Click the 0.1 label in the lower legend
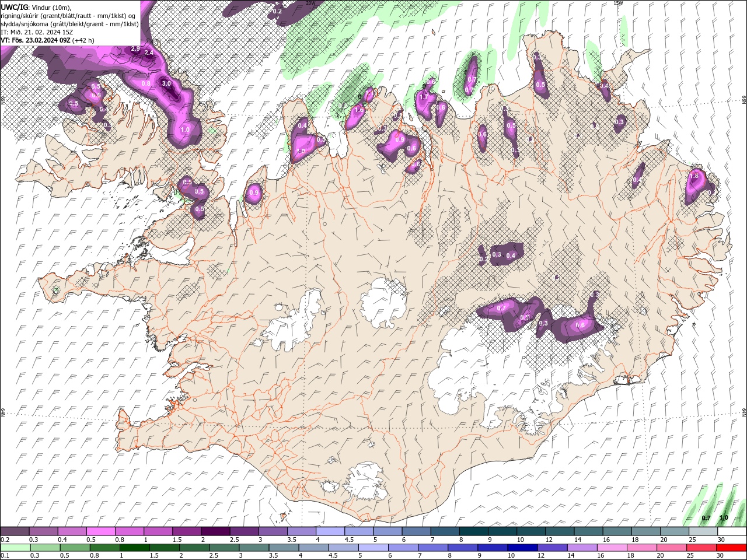This screenshot has height=560, width=747. (x=5, y=556)
